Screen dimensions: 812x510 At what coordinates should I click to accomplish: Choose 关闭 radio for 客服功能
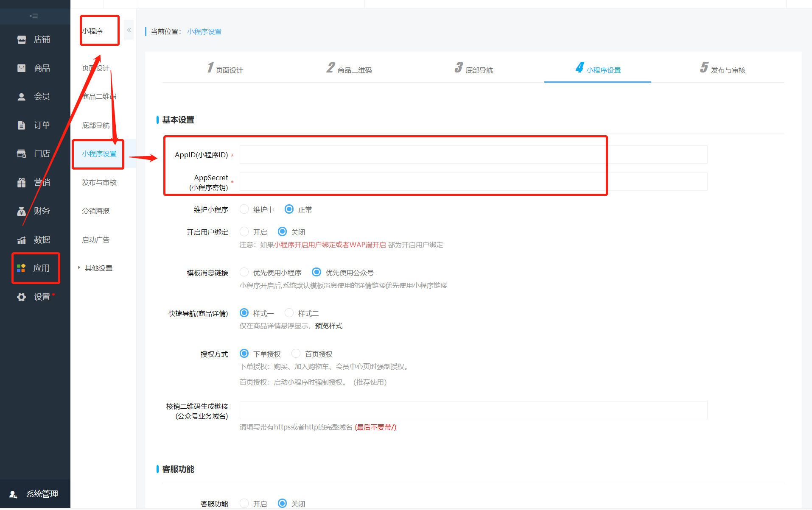point(282,503)
